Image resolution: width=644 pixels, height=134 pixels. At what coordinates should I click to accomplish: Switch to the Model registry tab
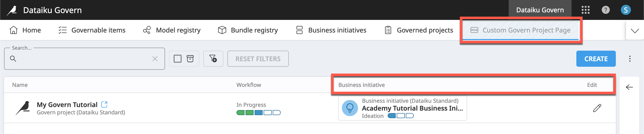[172, 30]
